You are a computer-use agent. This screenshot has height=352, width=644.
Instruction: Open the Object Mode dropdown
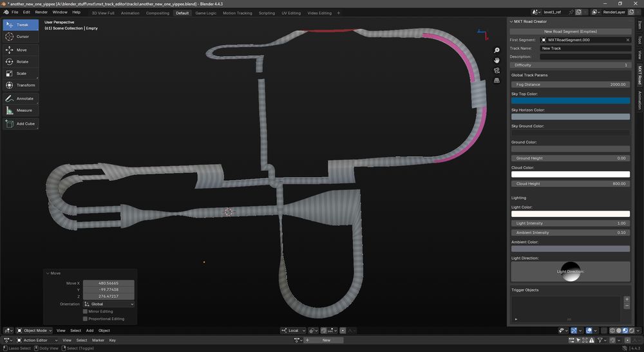(x=34, y=331)
